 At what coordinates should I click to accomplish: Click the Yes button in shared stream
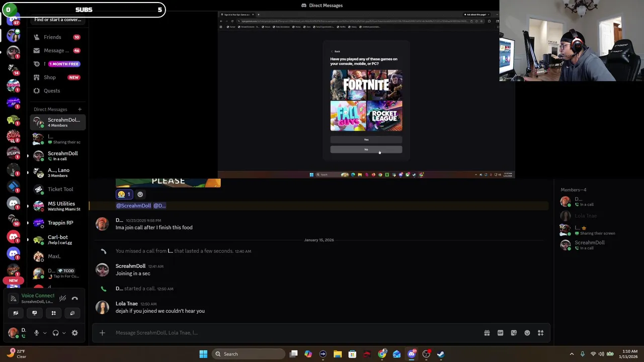pos(366,140)
